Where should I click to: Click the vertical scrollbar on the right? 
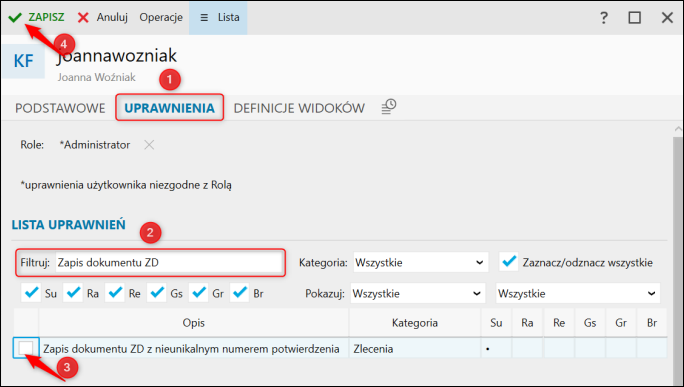(x=678, y=262)
